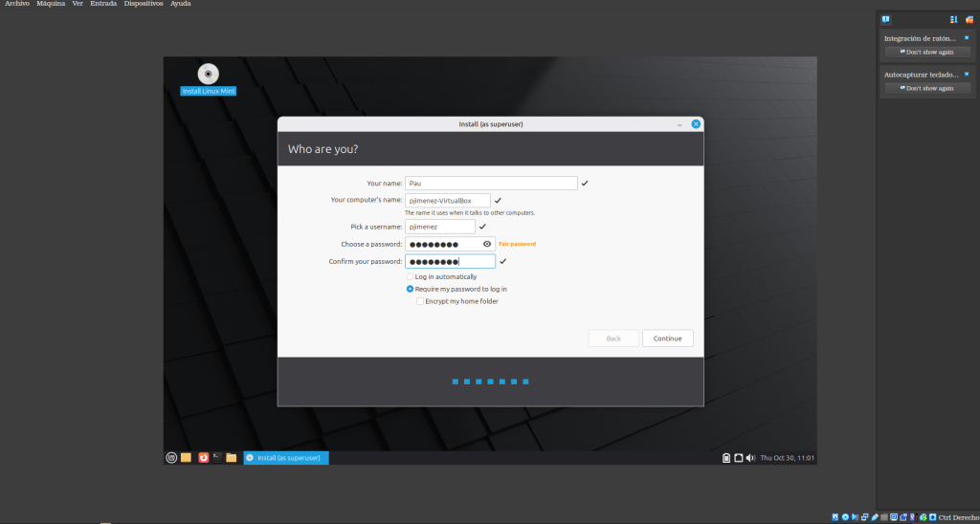The width and height of the screenshot is (980, 524).
Task: Open the Install Linux Mint desktop icon
Action: point(208,75)
